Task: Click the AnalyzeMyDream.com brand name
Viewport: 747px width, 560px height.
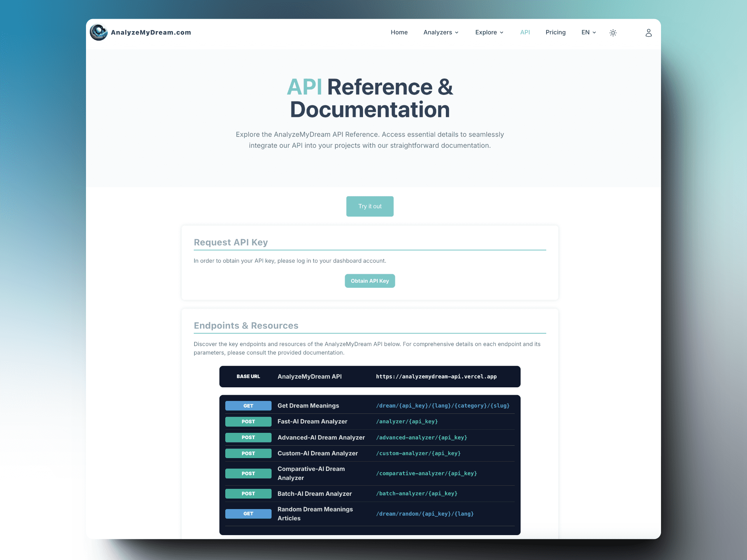Action: pos(151,32)
